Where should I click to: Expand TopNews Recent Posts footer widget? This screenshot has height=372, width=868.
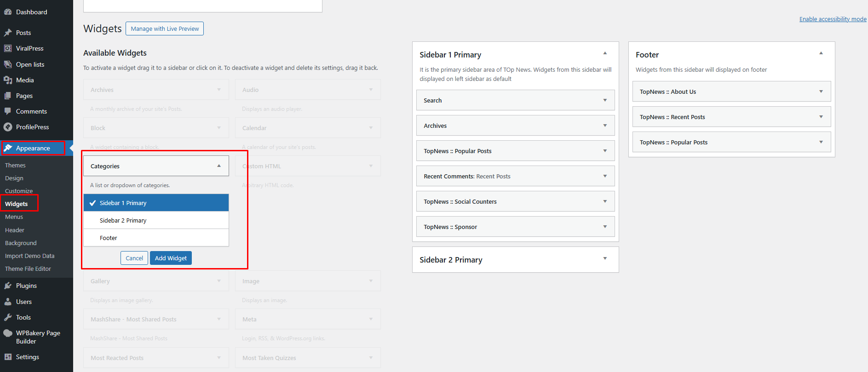(x=821, y=117)
